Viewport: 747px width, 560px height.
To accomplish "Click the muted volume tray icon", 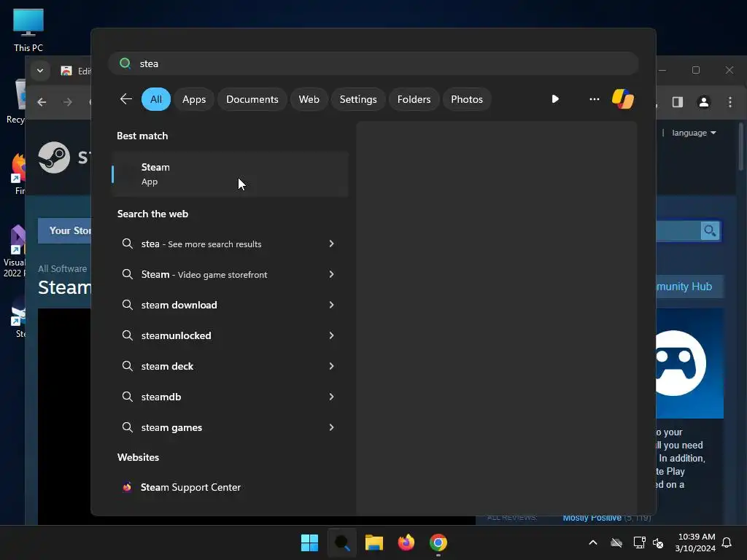I will click(658, 542).
